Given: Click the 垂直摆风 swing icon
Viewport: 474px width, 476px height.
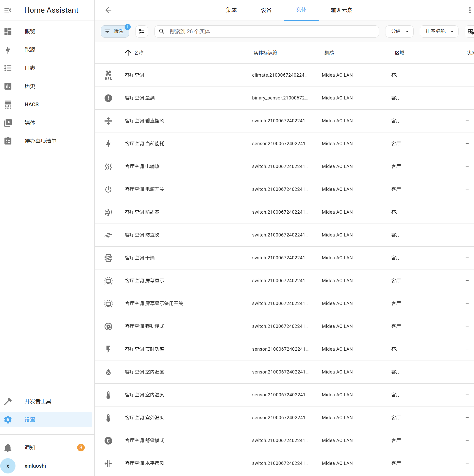Looking at the screenshot, I should tap(108, 121).
